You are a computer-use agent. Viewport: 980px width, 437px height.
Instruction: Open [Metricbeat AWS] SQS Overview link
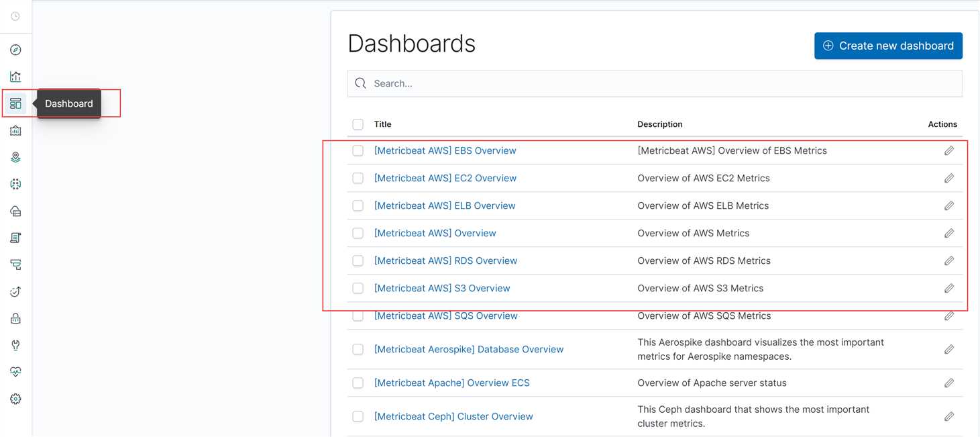point(445,316)
